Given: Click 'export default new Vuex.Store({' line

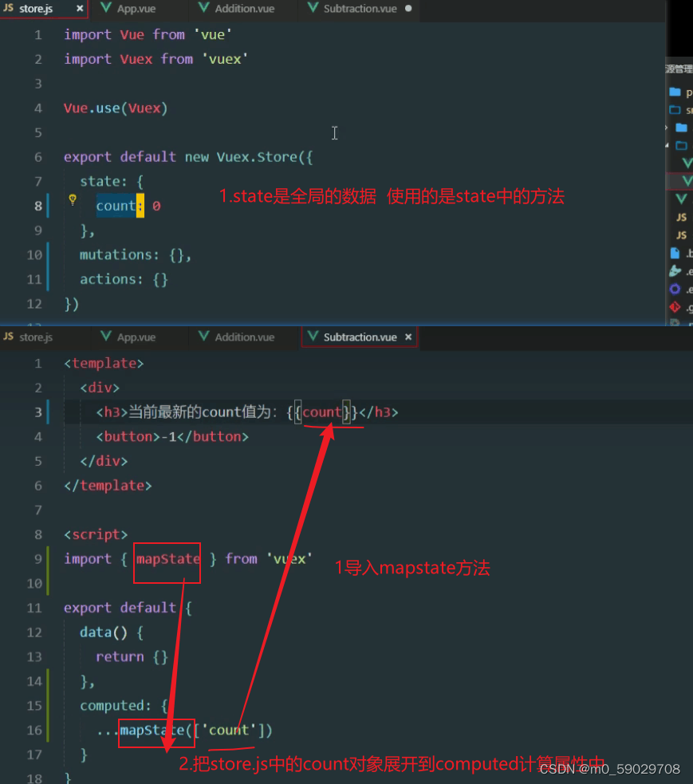Looking at the screenshot, I should point(188,157).
